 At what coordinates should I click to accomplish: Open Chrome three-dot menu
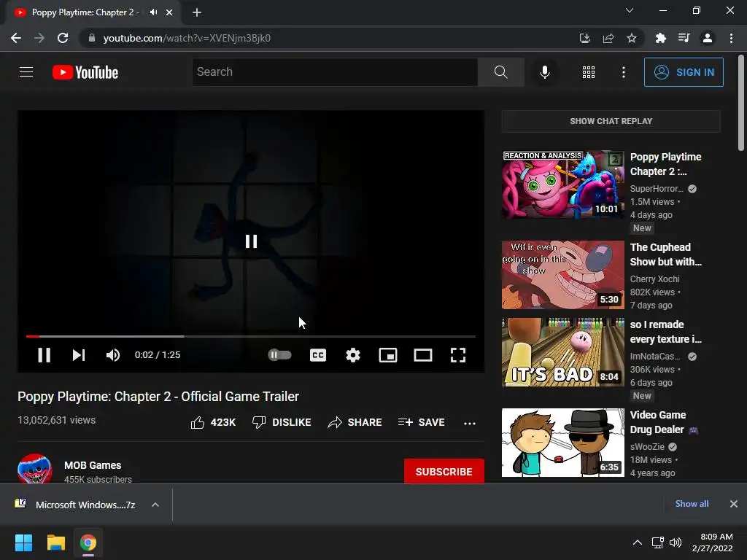731,38
